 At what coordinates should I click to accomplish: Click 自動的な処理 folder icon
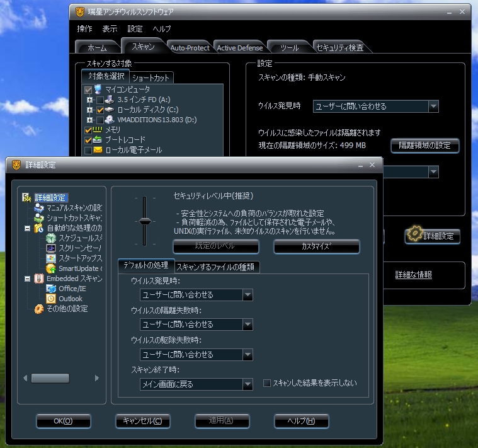39,228
